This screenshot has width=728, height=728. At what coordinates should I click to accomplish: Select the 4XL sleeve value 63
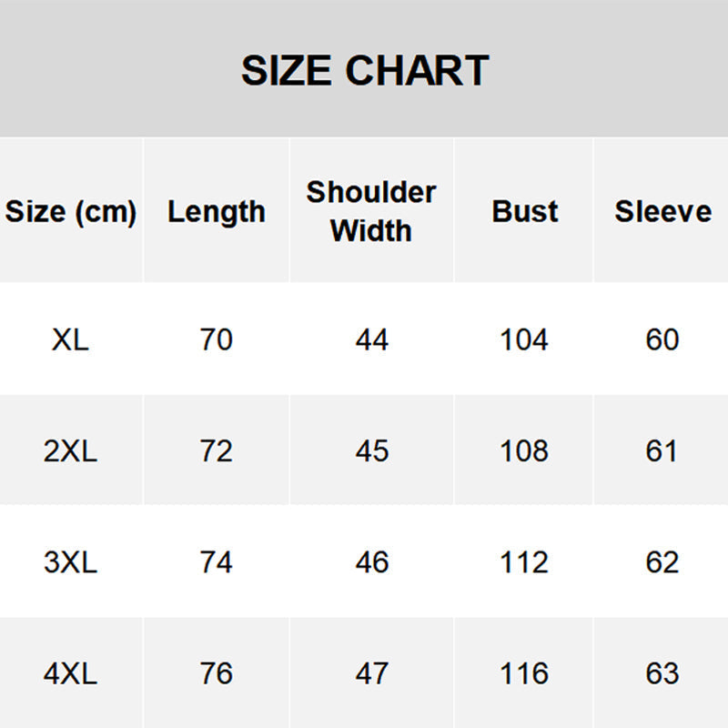click(662, 673)
